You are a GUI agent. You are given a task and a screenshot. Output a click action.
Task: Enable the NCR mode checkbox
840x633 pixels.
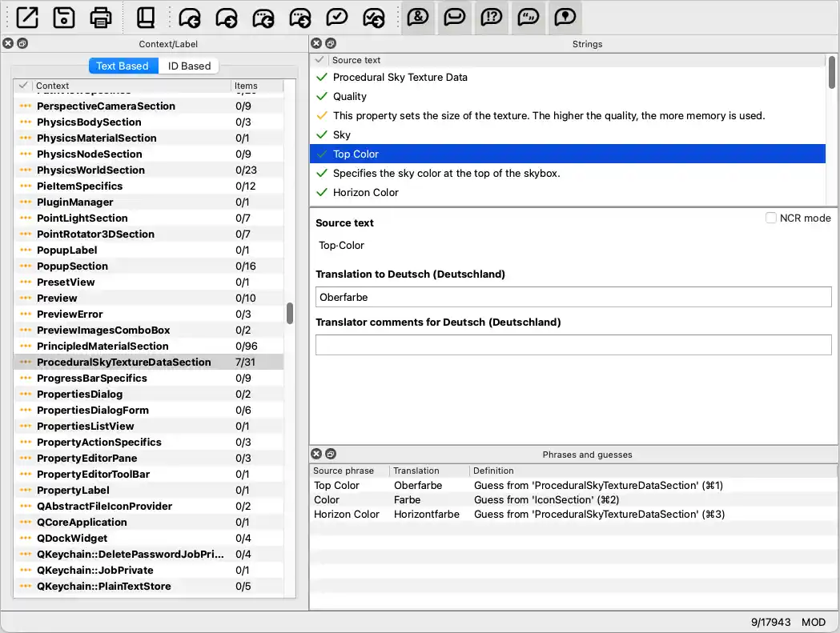tap(771, 218)
